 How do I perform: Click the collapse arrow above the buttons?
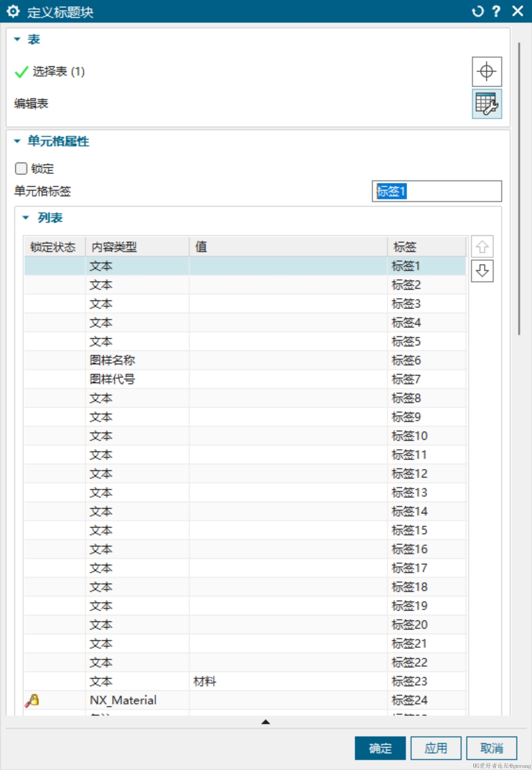coord(265,722)
